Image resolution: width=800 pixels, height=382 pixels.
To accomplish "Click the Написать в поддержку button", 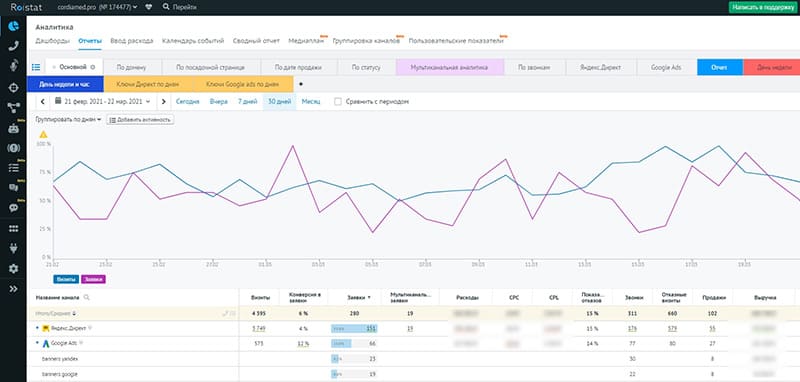I will point(764,7).
